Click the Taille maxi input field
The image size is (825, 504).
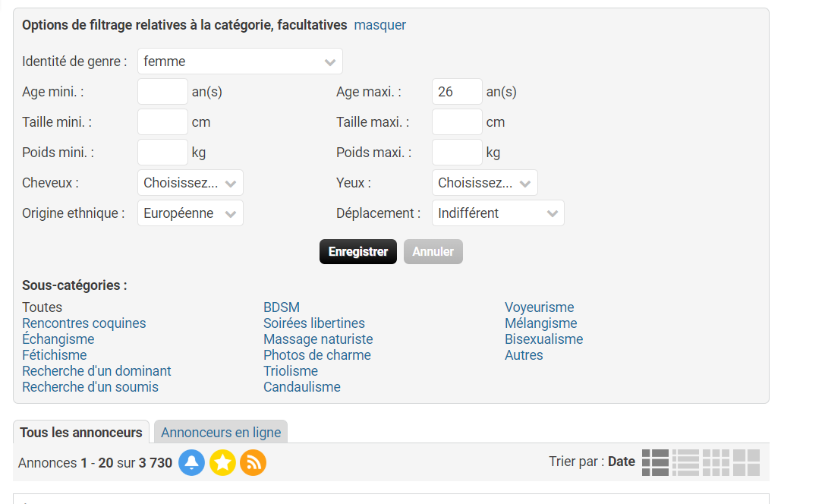click(x=457, y=122)
